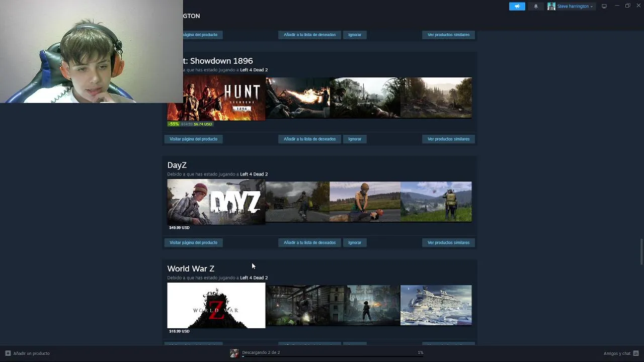
Task: Open Hunt flamethrower screenshot
Action: (x=297, y=98)
